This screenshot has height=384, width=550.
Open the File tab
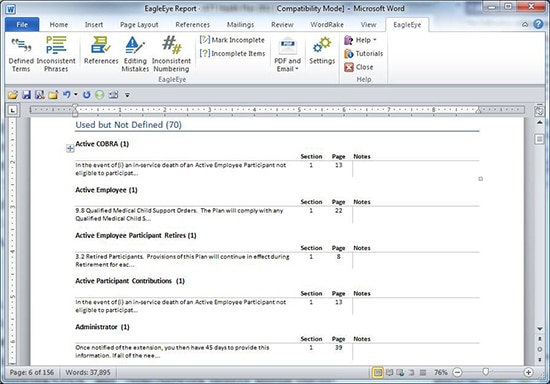coord(22,25)
